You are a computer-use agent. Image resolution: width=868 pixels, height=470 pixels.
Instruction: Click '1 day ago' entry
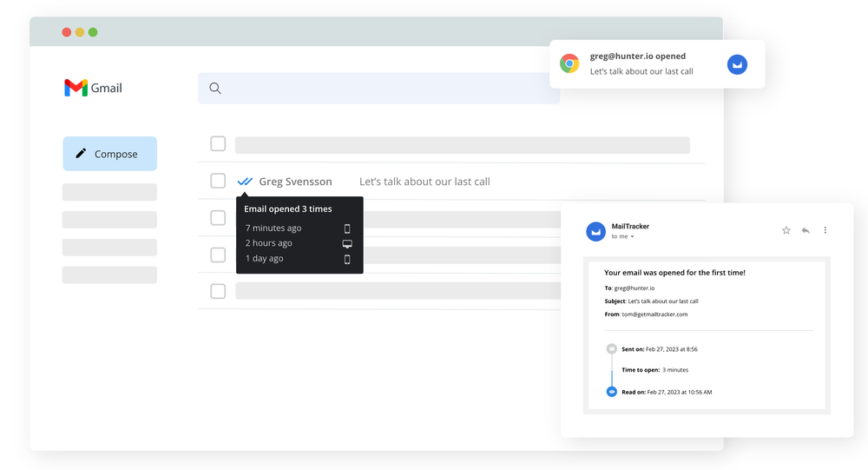point(264,258)
